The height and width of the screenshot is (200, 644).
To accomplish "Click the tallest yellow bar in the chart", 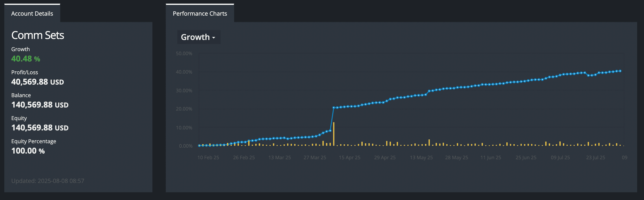I will tap(334, 134).
